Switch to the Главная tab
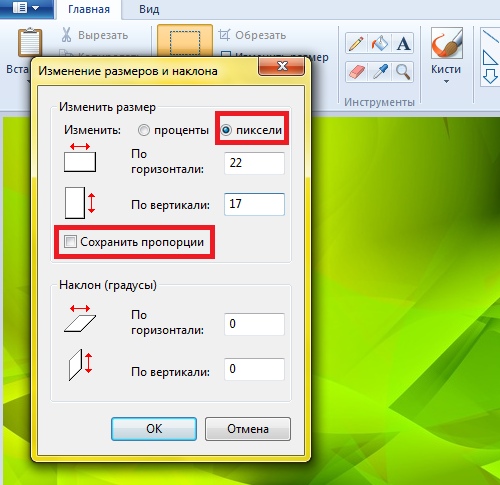 point(89,9)
